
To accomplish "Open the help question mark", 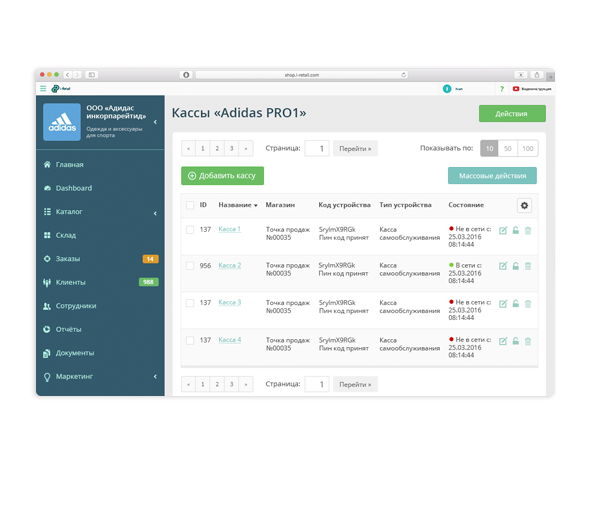I will [502, 89].
